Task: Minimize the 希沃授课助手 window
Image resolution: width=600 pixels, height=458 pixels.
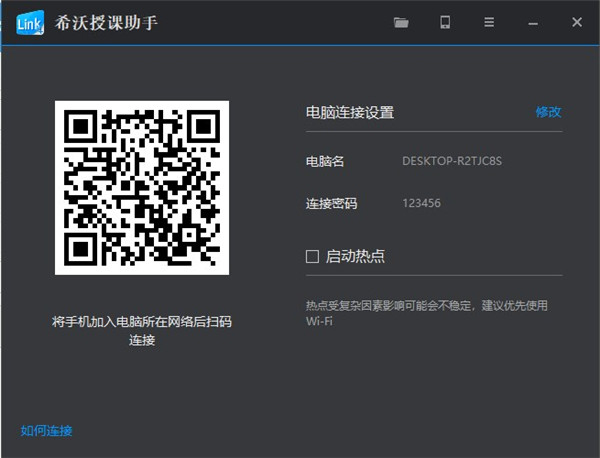Action: [x=533, y=24]
